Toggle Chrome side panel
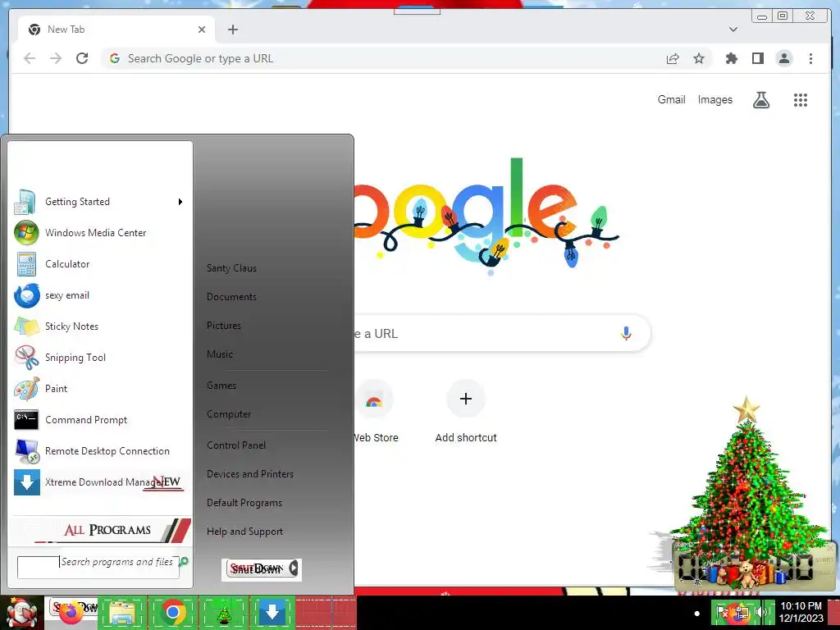 coord(757,58)
